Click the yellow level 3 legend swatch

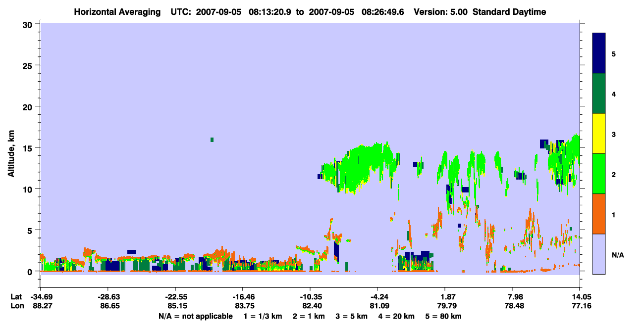click(599, 134)
